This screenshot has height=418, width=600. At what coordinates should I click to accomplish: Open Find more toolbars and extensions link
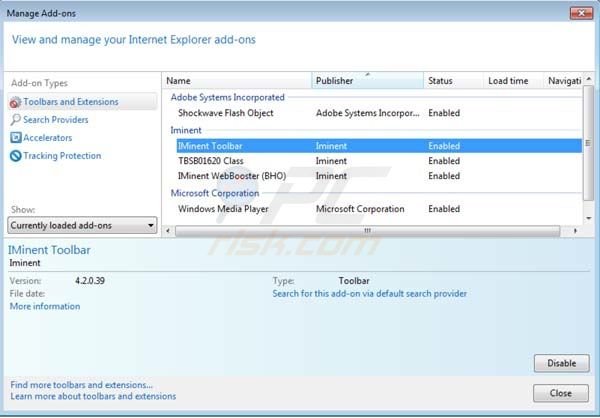(81, 385)
